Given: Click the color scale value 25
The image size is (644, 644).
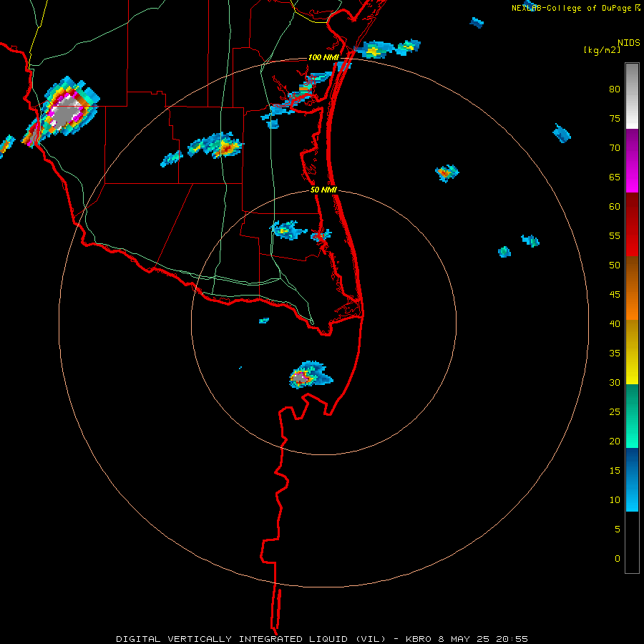Looking at the screenshot, I should click(x=615, y=412).
